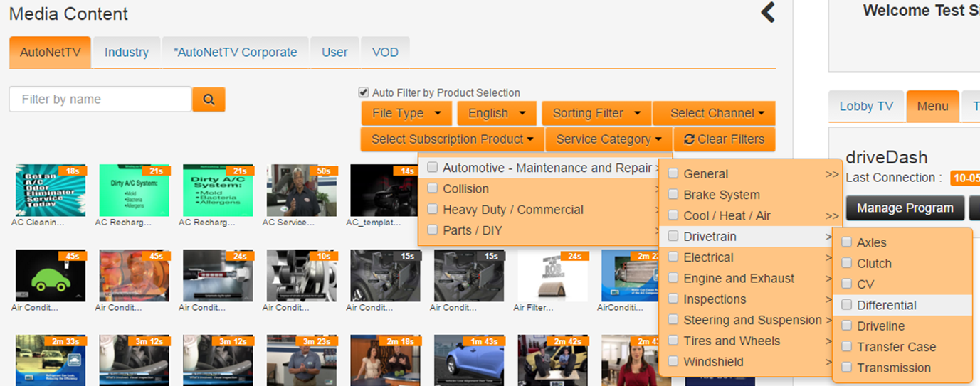Select the Tires and Wheels item

tap(747, 341)
